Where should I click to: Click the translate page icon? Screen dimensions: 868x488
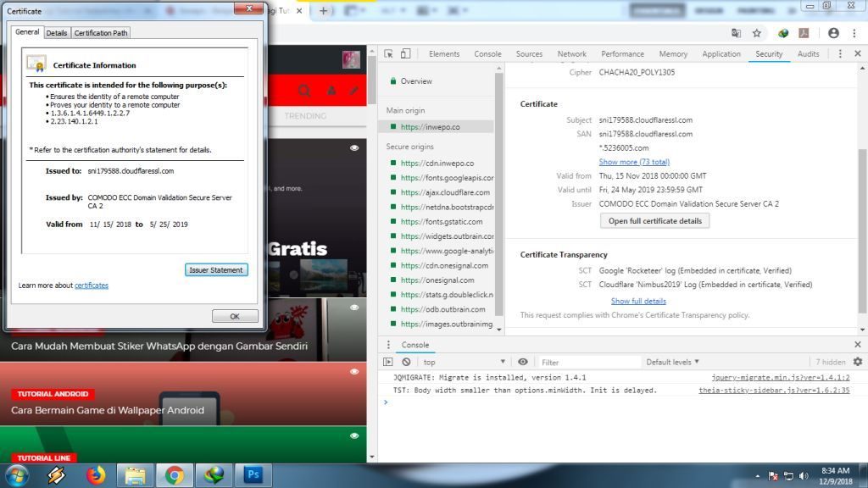(x=736, y=33)
